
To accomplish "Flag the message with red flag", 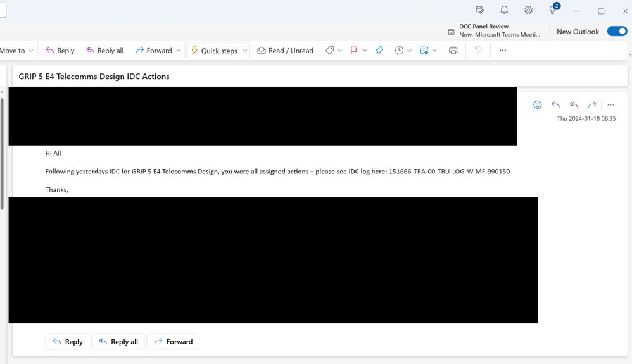I will click(x=354, y=51).
